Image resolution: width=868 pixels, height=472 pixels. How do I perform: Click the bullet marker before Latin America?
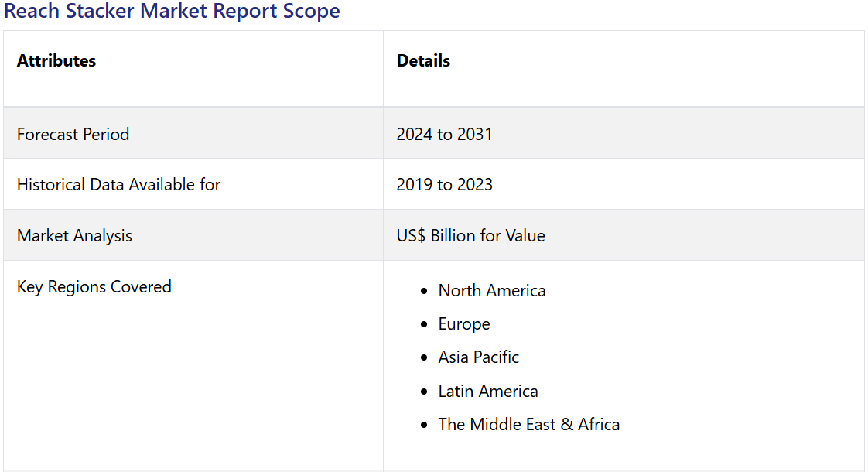pos(423,392)
